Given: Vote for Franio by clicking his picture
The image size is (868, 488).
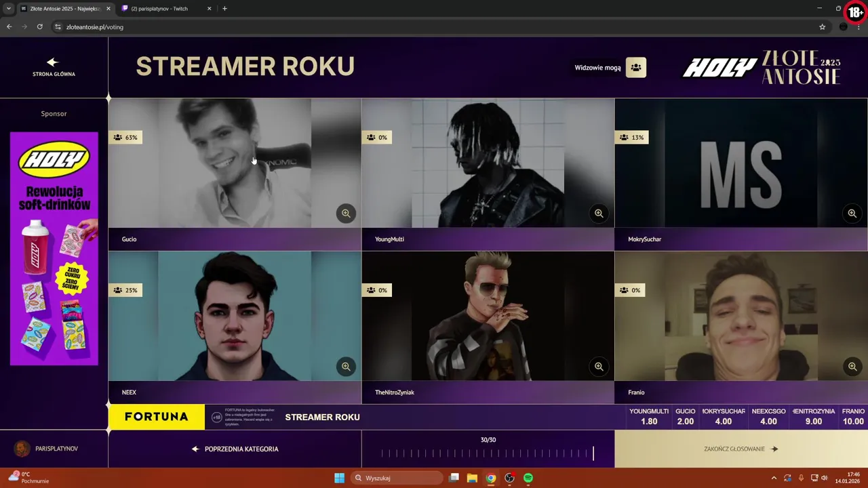Looking at the screenshot, I should (741, 317).
